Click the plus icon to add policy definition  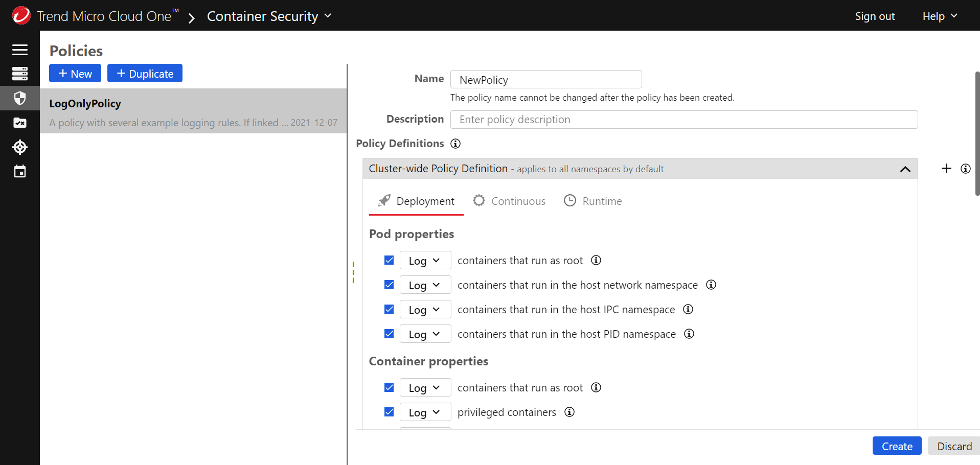946,169
